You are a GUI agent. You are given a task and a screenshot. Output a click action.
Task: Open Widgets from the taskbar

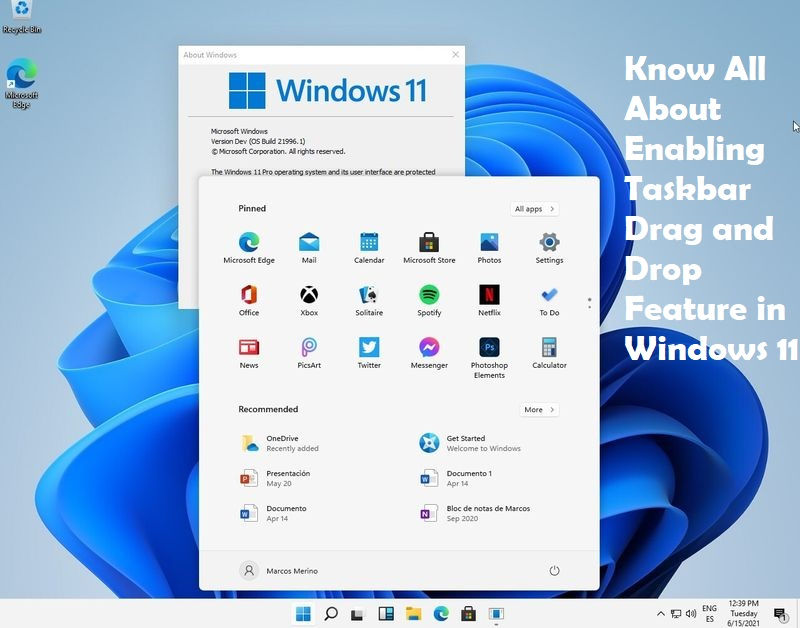pyautogui.click(x=386, y=614)
